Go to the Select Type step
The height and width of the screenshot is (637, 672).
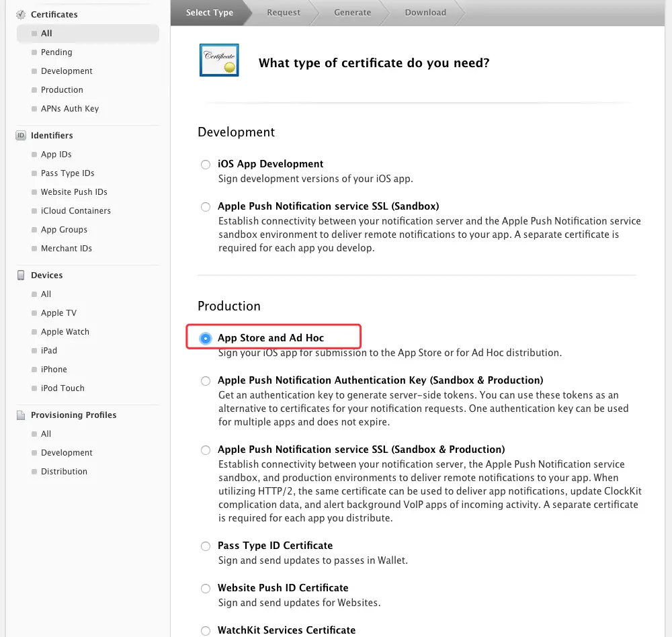[x=210, y=13]
